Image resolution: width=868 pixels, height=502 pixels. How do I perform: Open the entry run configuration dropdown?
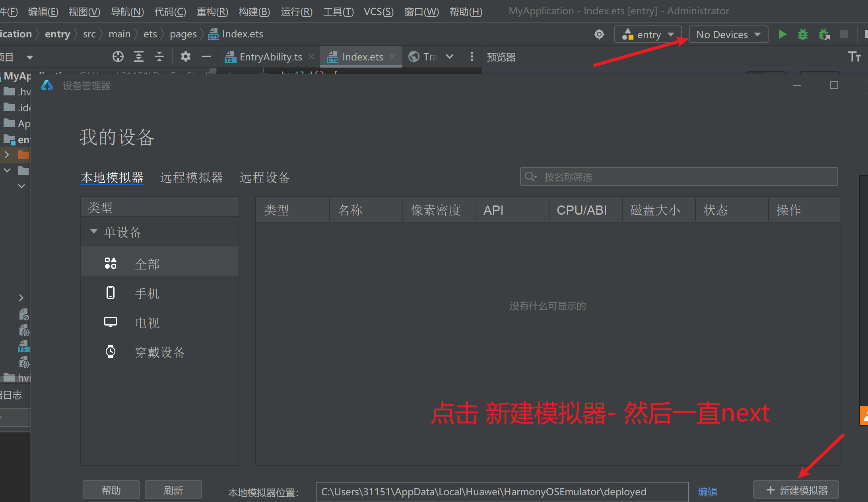pos(648,35)
